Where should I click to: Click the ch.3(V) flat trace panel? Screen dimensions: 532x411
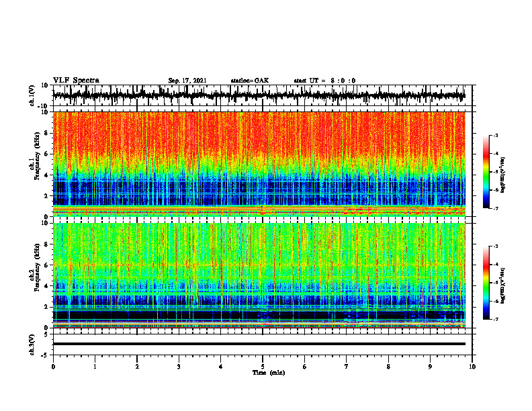262,345
